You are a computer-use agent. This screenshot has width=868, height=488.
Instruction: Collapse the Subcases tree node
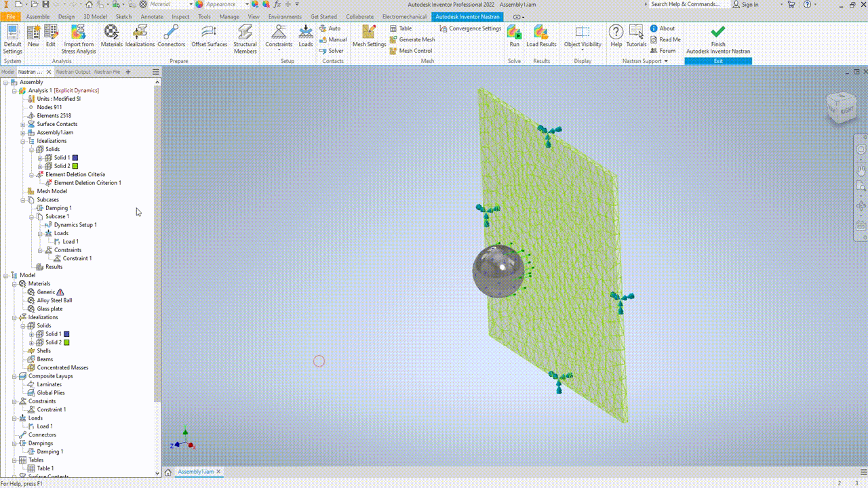(22, 200)
